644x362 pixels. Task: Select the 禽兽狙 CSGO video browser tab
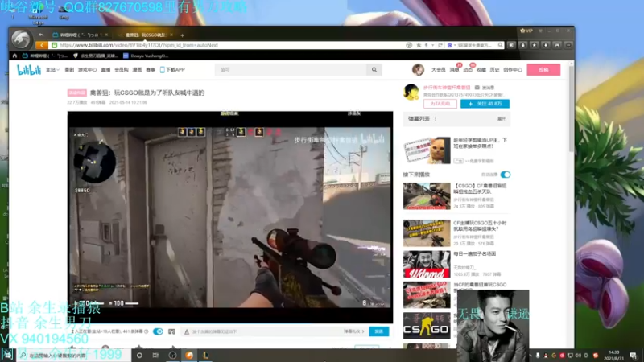pyautogui.click(x=145, y=35)
